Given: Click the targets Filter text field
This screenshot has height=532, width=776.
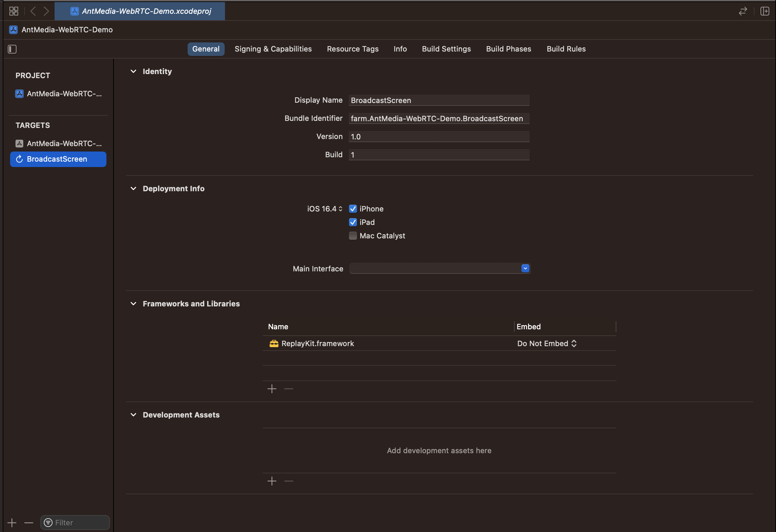Looking at the screenshot, I should tap(75, 523).
